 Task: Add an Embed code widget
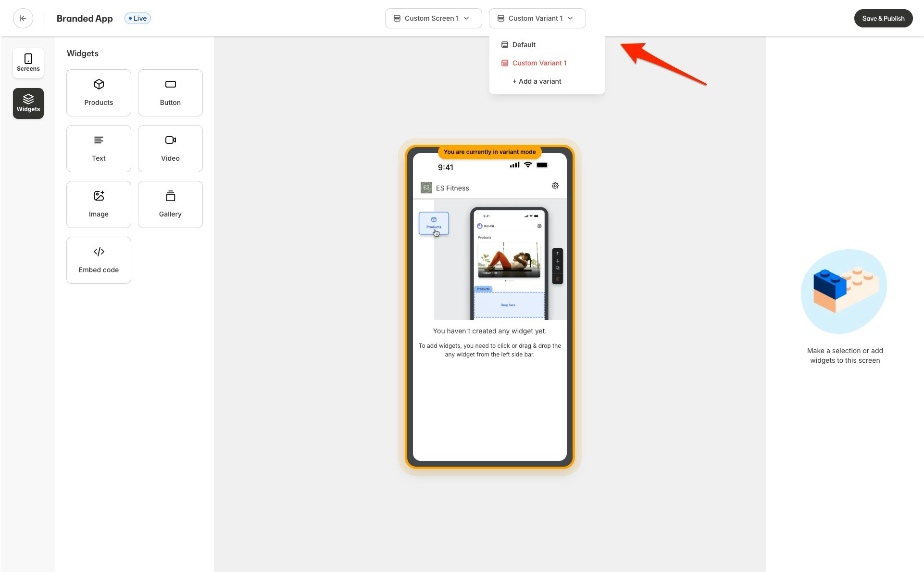(99, 260)
